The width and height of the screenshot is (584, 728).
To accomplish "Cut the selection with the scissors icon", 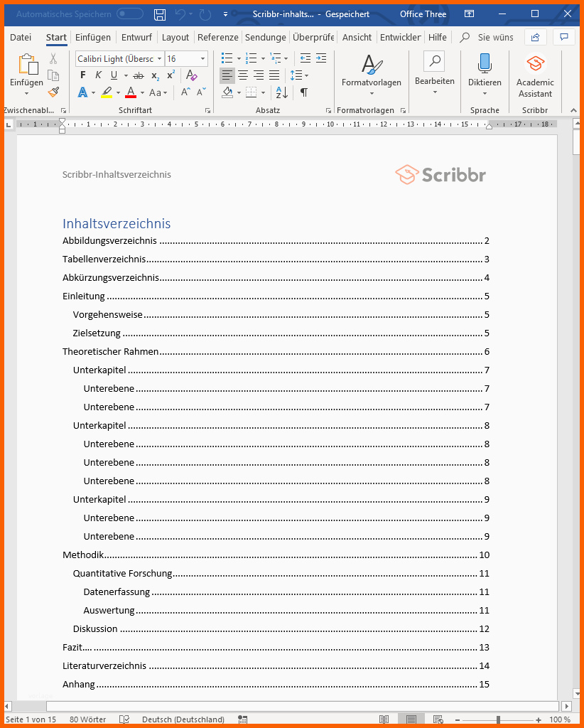I will click(x=53, y=58).
